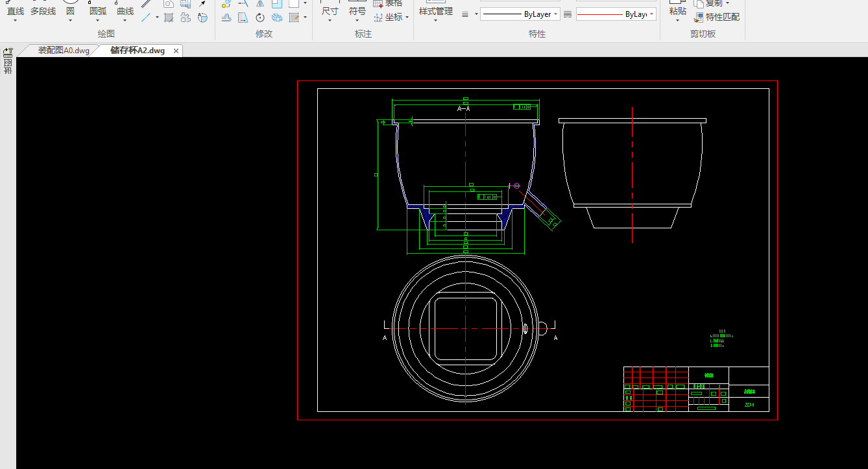Open the black ByLayer linetype dropdown
Image resolution: width=868 pixels, height=469 pixels.
click(557, 14)
